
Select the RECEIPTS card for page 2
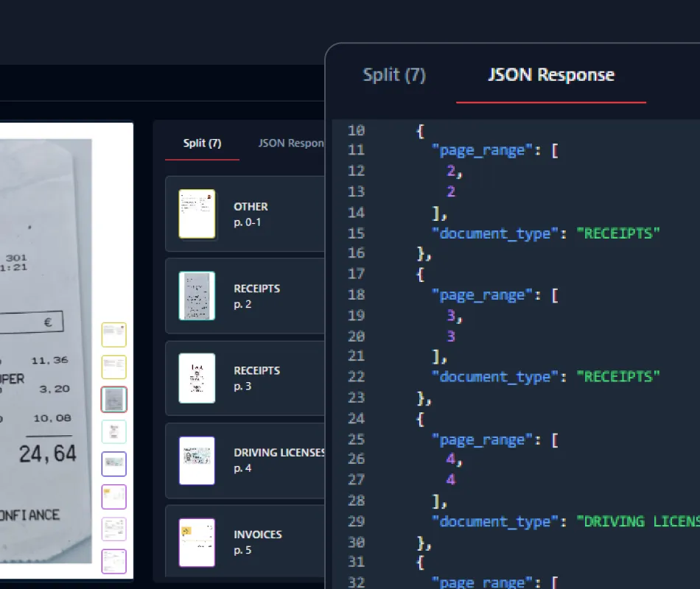tap(243, 296)
